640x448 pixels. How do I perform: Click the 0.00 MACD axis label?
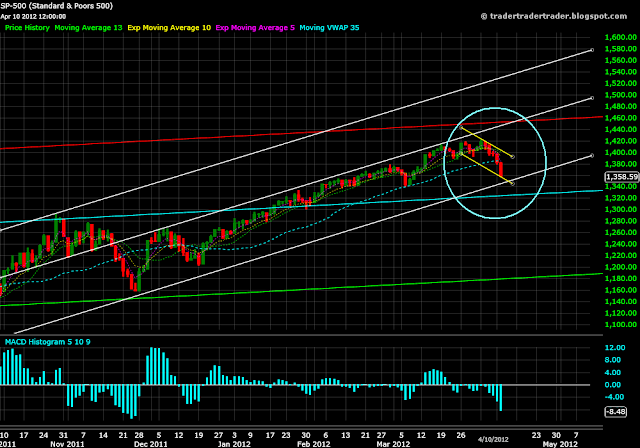(x=613, y=385)
